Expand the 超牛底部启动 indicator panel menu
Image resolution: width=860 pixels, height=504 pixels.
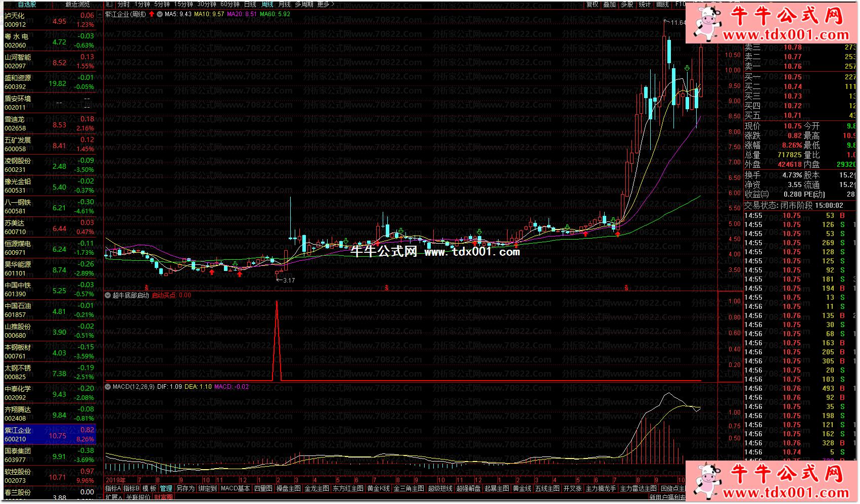108,295
